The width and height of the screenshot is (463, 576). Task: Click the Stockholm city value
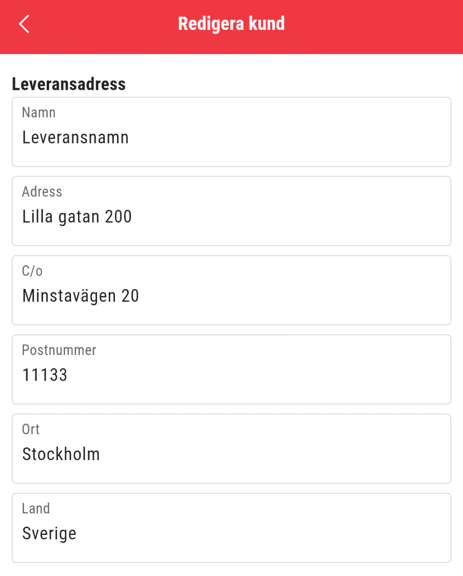[x=61, y=454]
